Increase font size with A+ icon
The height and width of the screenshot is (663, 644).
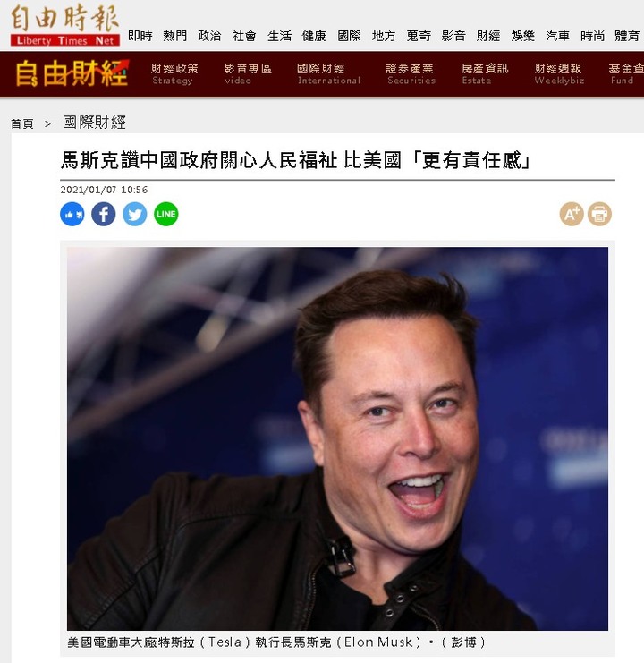point(572,214)
